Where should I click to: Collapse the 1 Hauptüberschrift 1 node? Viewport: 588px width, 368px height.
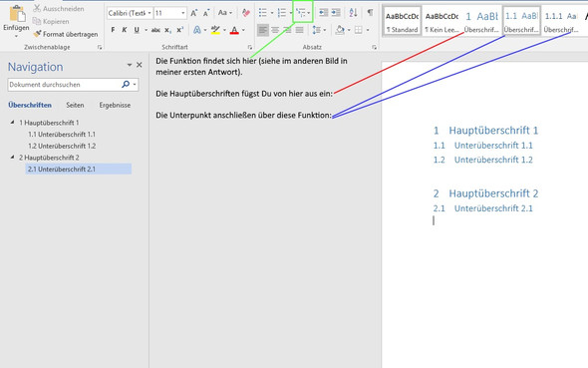click(x=12, y=123)
